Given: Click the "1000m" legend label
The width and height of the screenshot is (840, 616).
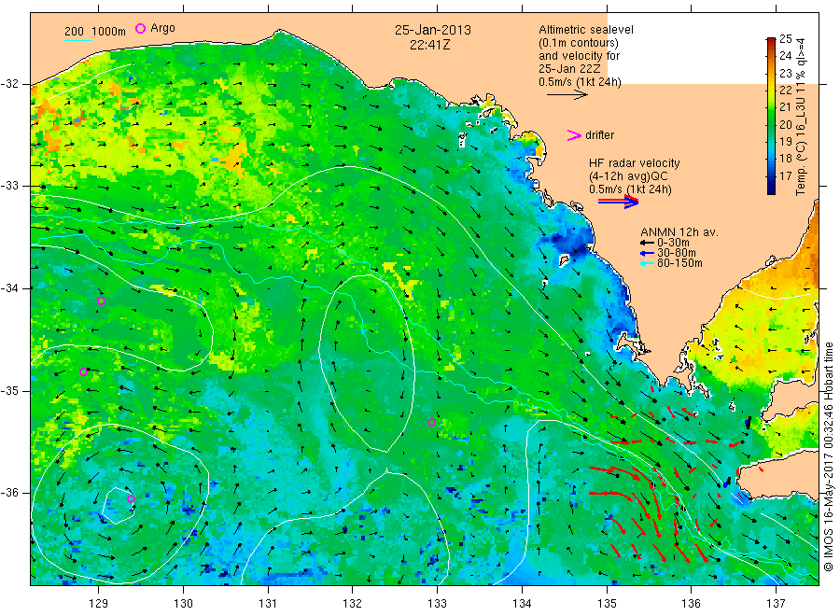Looking at the screenshot, I should [109, 32].
